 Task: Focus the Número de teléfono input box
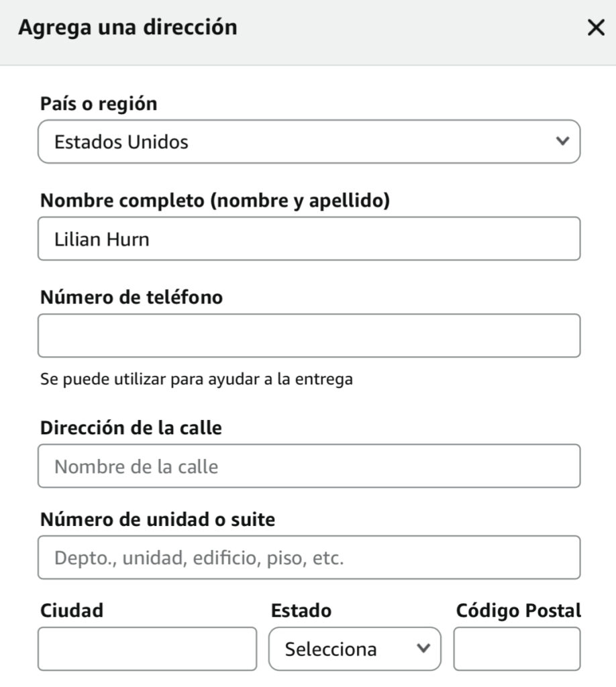[309, 335]
